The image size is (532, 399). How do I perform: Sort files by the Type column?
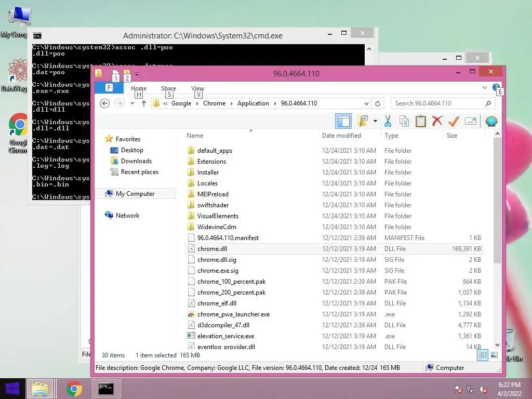(391, 136)
